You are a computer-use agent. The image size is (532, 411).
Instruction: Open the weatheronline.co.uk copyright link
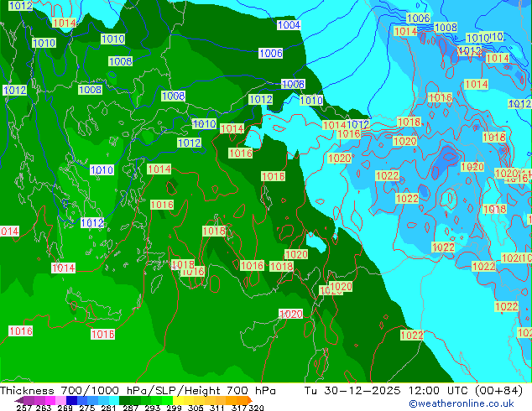click(x=461, y=403)
